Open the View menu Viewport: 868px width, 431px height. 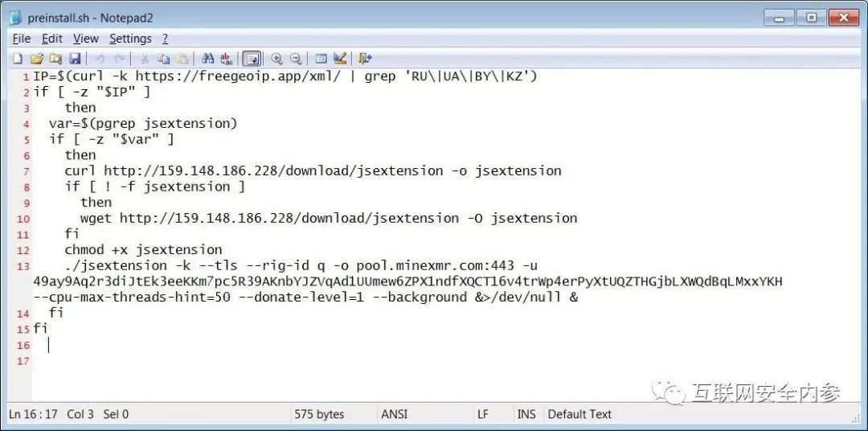point(86,39)
